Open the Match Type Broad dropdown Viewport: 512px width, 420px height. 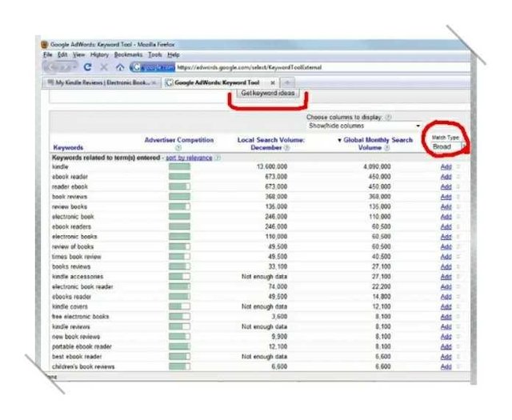448,146
